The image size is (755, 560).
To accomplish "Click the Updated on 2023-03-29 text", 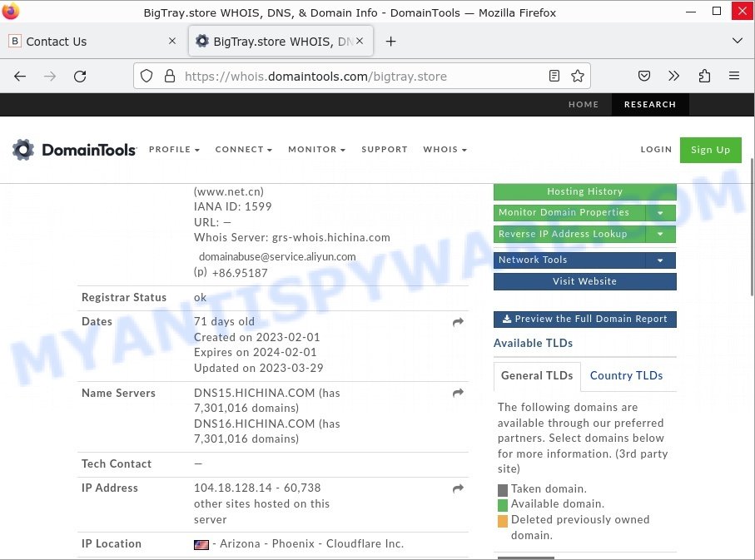I will click(259, 369).
